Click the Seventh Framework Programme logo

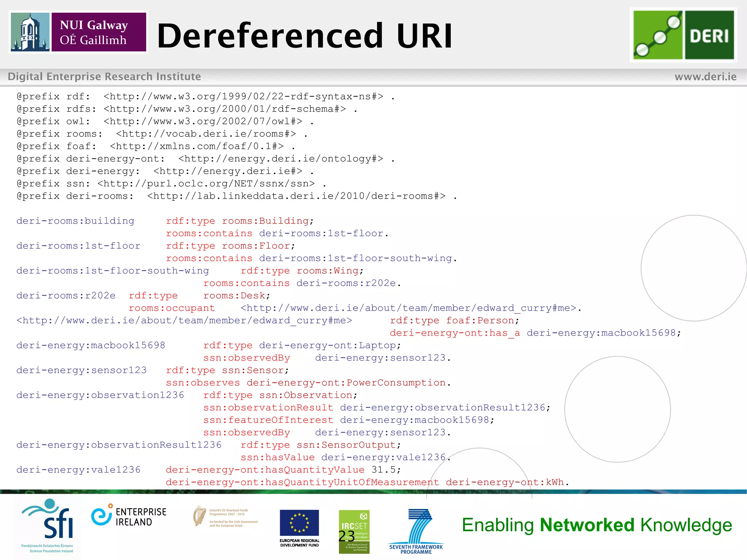[x=416, y=531]
